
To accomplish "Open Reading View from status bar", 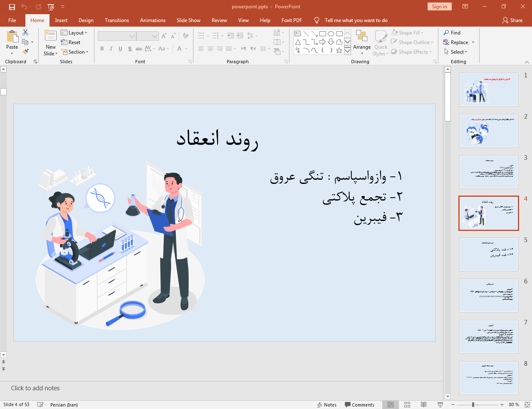I will (x=423, y=404).
